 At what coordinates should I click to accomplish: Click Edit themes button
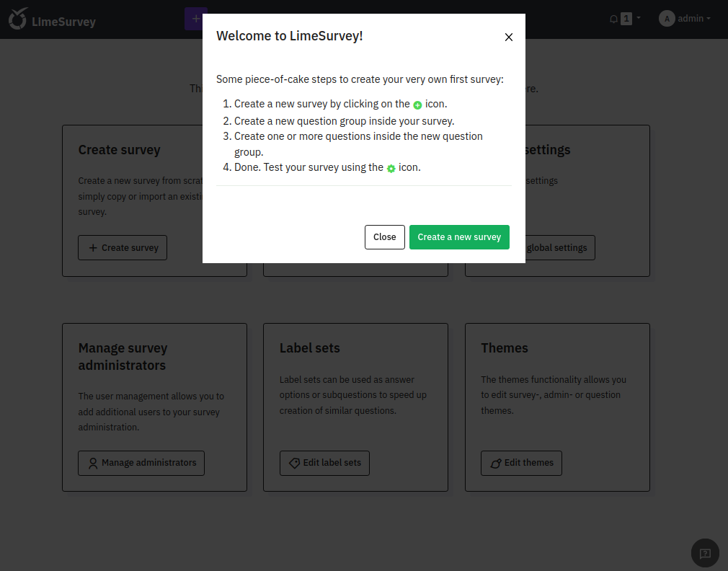(x=521, y=464)
